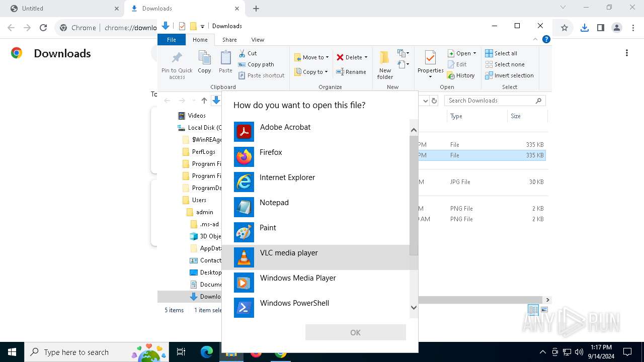This screenshot has width=644, height=362.
Task: Click the Copy ribbon button
Action: coord(204,62)
